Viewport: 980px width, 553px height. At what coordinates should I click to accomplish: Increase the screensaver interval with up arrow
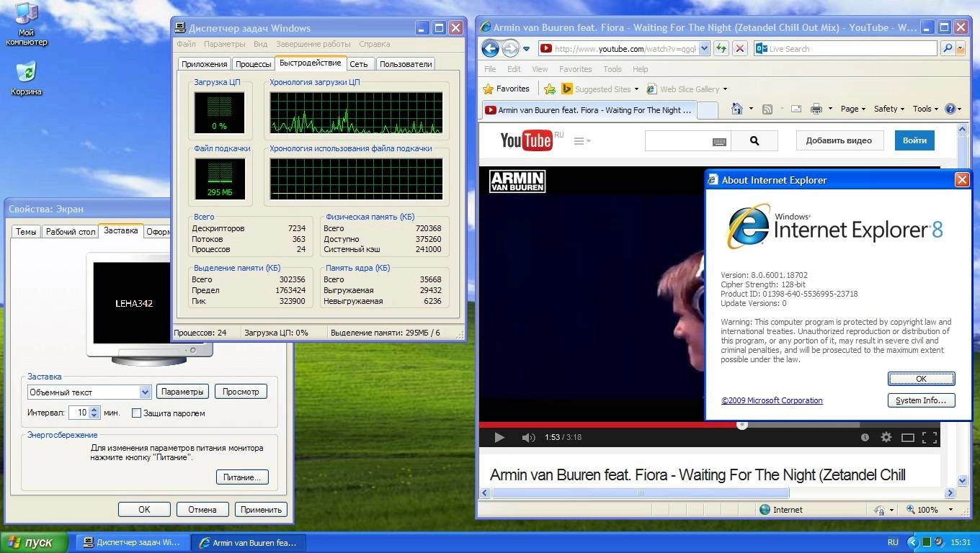click(94, 410)
